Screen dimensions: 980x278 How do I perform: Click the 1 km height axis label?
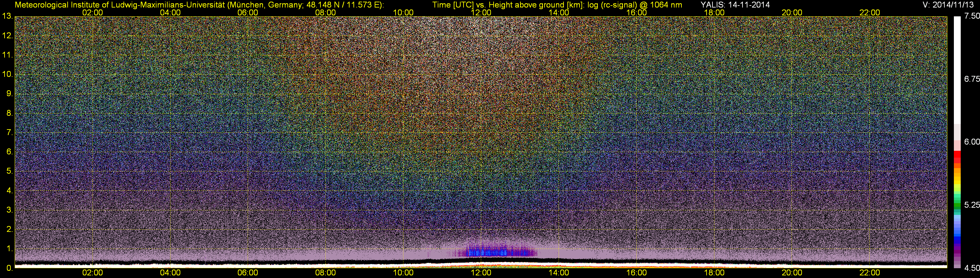point(9,249)
